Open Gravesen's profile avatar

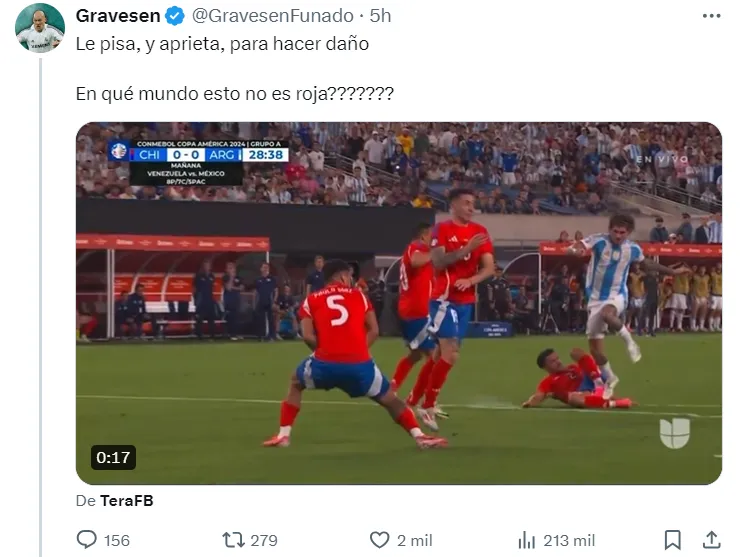(40, 27)
